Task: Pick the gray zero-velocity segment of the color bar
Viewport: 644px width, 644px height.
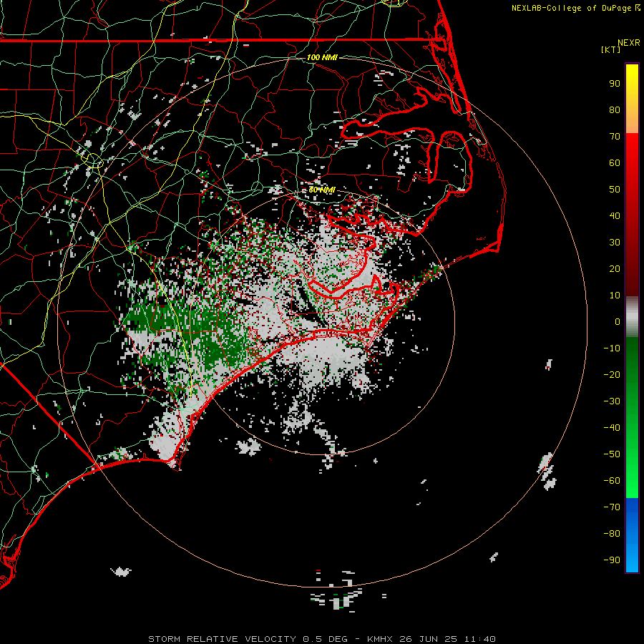Action: tap(632, 317)
